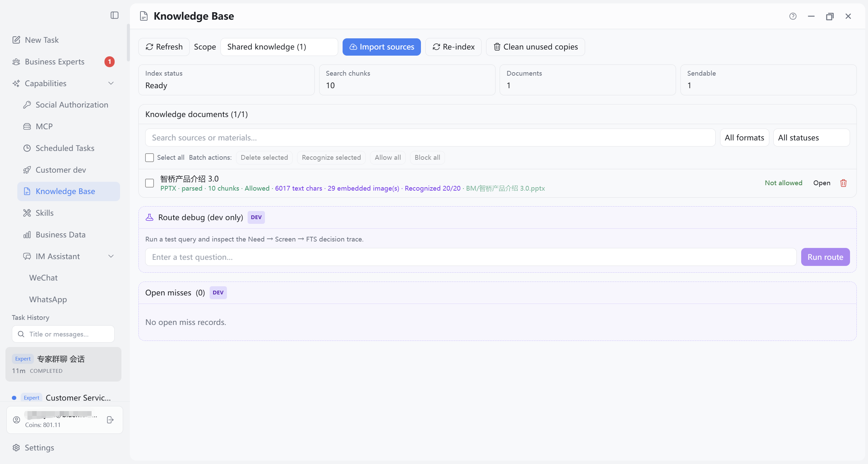Click the logout icon beside account

(110, 420)
